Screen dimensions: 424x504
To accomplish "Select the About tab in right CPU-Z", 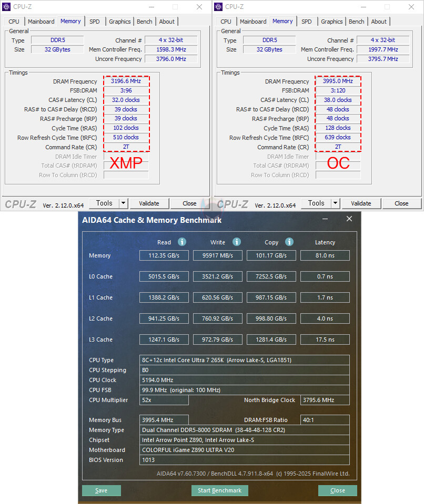I will point(379,22).
